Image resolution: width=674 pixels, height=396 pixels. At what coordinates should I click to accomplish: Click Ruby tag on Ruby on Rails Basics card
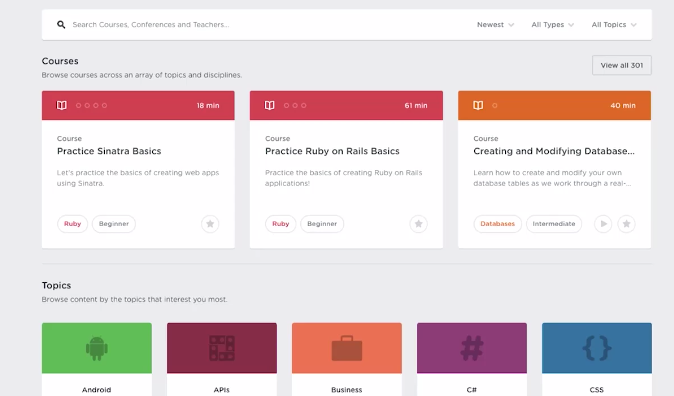point(281,224)
